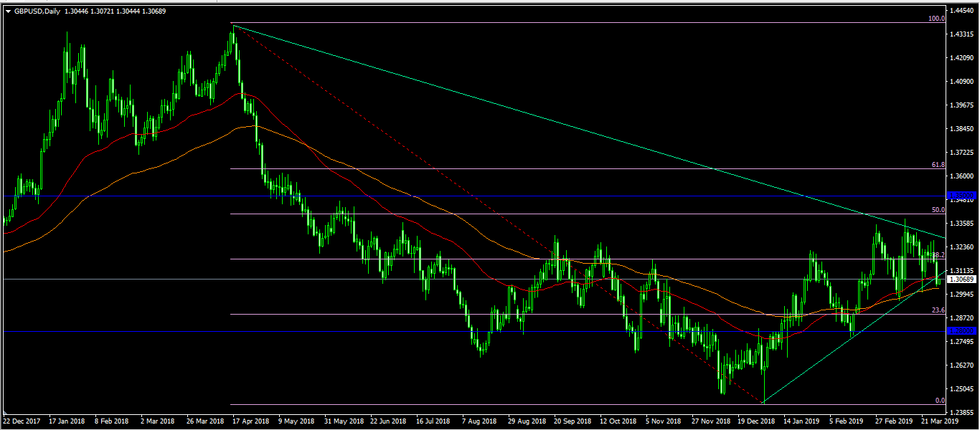
Task: Click the 2 Mar 2018 date label
Action: pos(159,421)
